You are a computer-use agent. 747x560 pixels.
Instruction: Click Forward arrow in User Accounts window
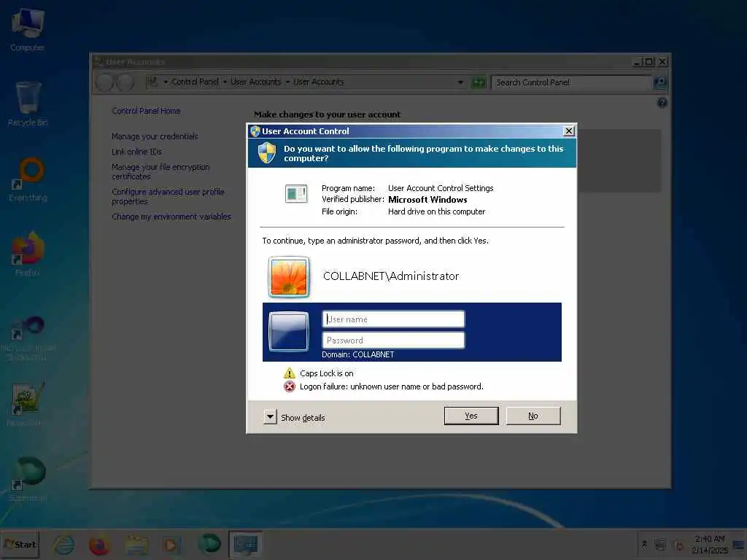click(125, 83)
